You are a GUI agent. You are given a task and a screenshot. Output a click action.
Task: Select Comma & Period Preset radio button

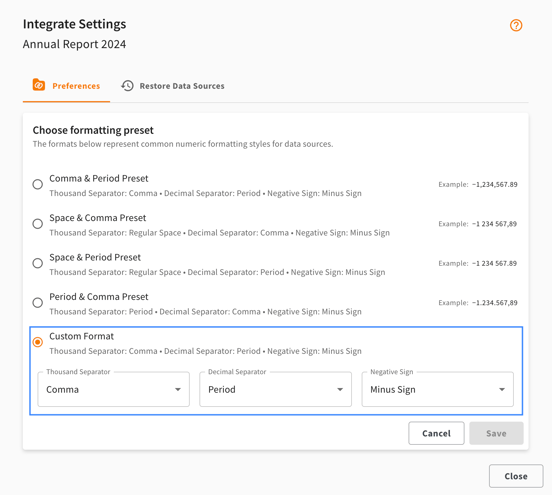coord(38,184)
